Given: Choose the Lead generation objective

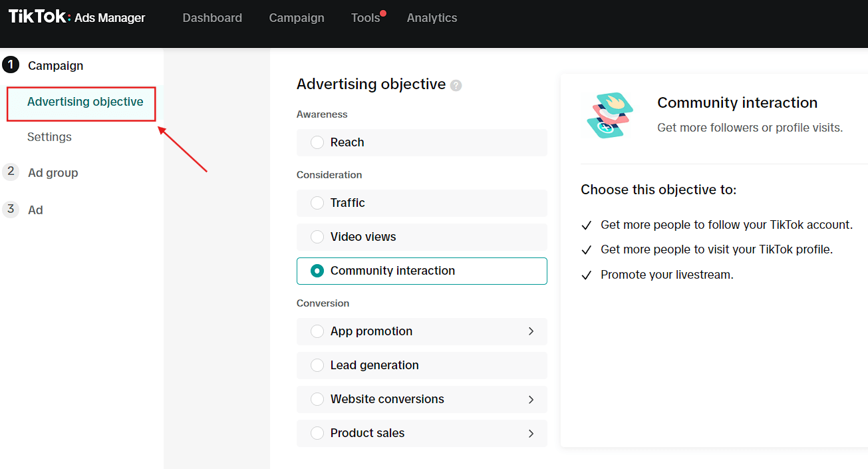Looking at the screenshot, I should (318, 365).
